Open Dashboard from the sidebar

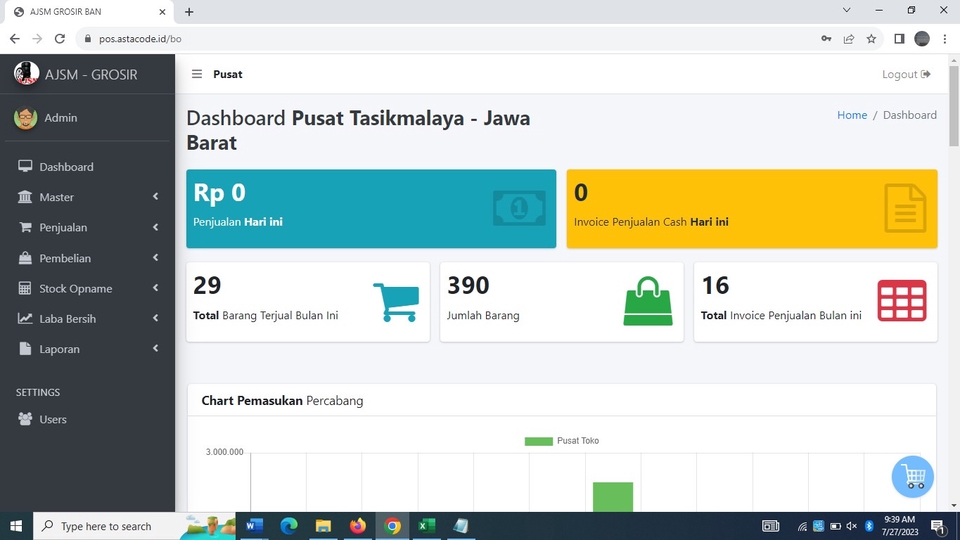pyautogui.click(x=66, y=167)
